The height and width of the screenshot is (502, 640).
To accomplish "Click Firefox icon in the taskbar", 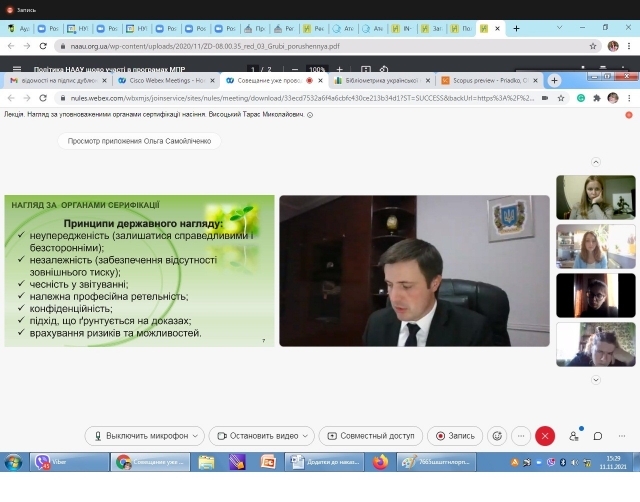I will click(x=380, y=462).
